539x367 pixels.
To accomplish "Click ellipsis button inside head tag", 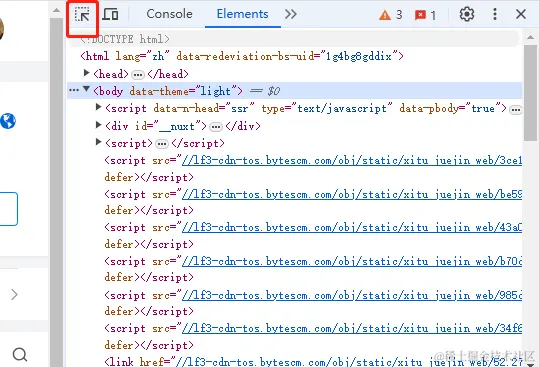I will 138,75.
